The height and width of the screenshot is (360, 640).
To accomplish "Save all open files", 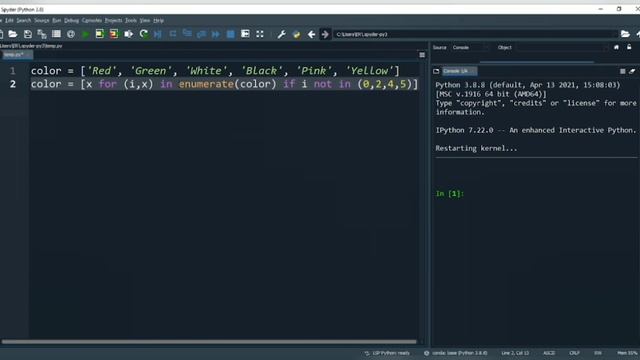I will tap(42, 34).
